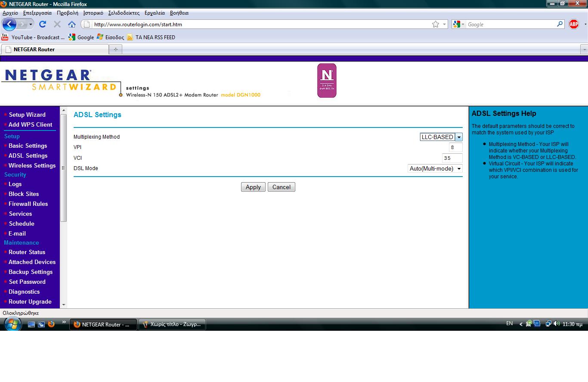Open Set Password page
The image size is (588, 382).
[x=27, y=282]
